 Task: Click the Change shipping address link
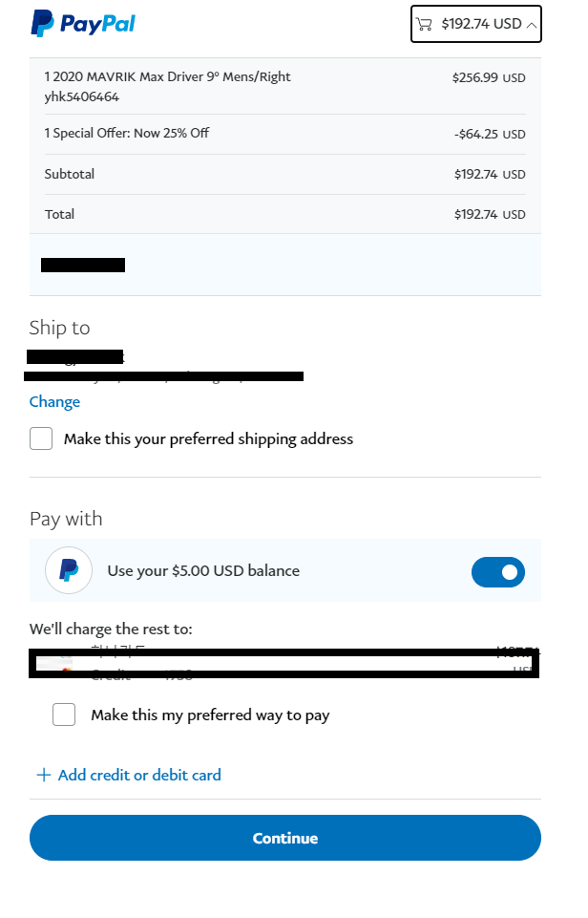point(54,401)
